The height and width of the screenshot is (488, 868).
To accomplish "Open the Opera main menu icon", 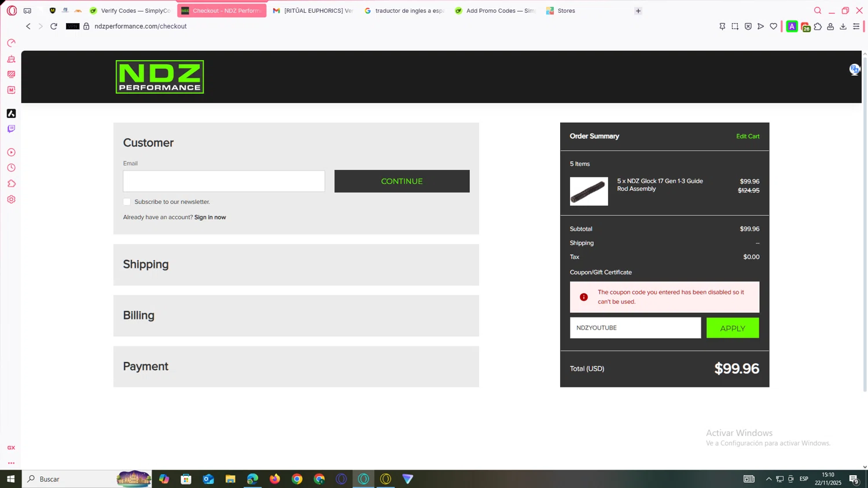I will (x=12, y=10).
